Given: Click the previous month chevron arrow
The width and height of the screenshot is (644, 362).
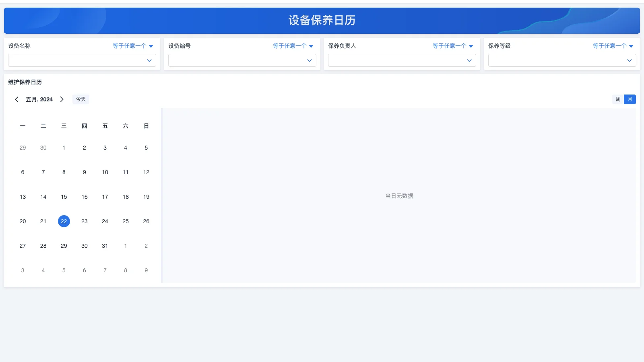Looking at the screenshot, I should click(17, 99).
